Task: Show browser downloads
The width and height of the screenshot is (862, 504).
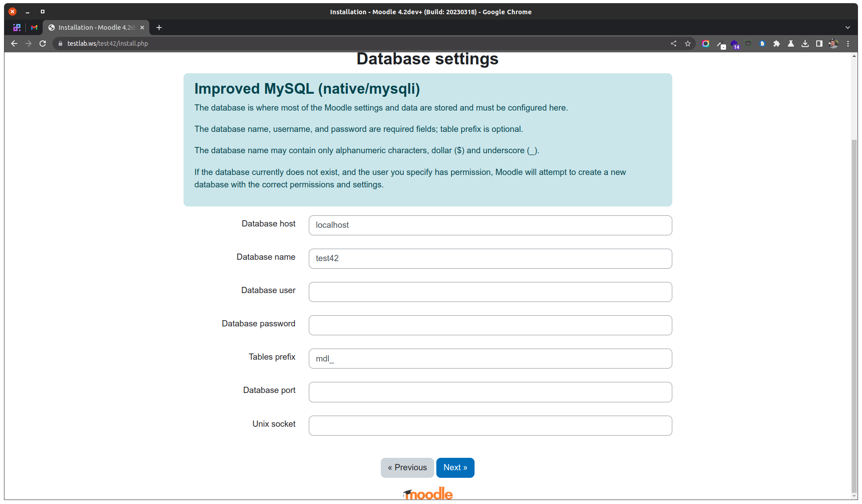Action: coord(805,44)
